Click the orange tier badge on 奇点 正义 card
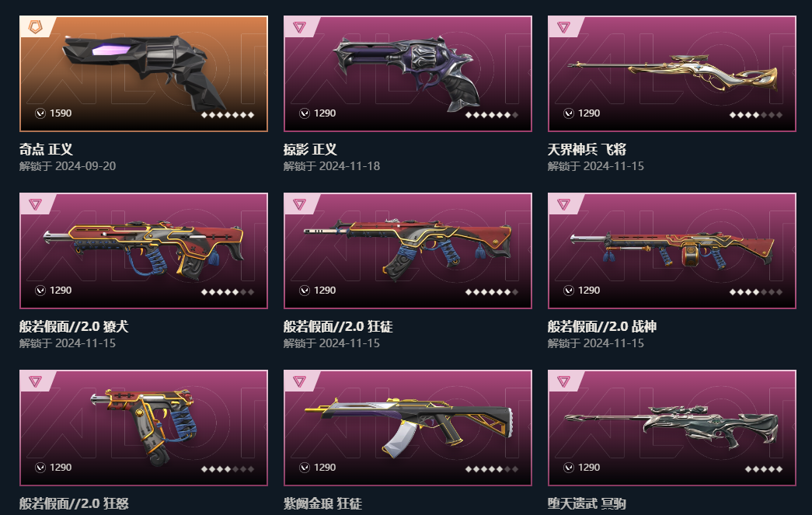Image resolution: width=812 pixels, height=515 pixels. click(x=35, y=27)
